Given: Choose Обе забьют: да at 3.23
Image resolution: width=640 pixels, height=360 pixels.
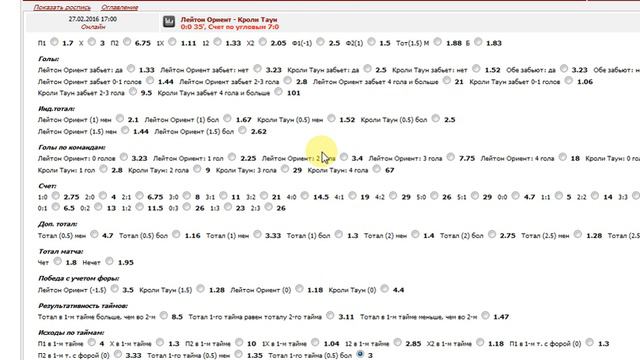Looking at the screenshot, I should coord(564,69).
